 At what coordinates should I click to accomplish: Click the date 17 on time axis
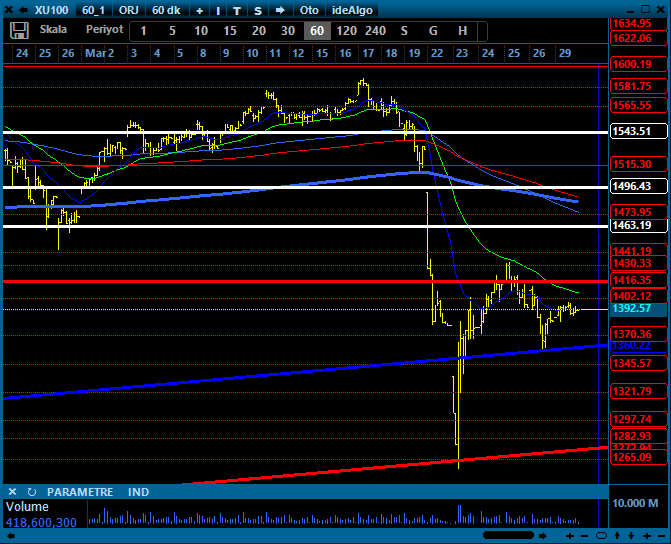point(368,53)
